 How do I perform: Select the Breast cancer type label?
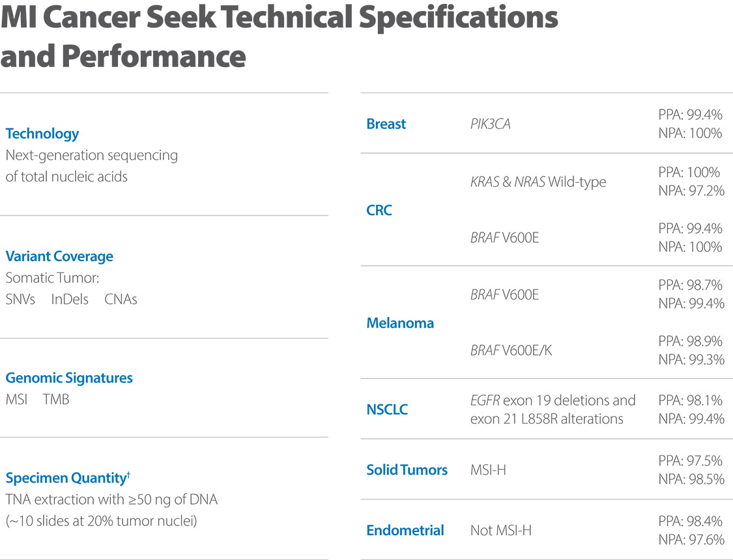point(386,124)
